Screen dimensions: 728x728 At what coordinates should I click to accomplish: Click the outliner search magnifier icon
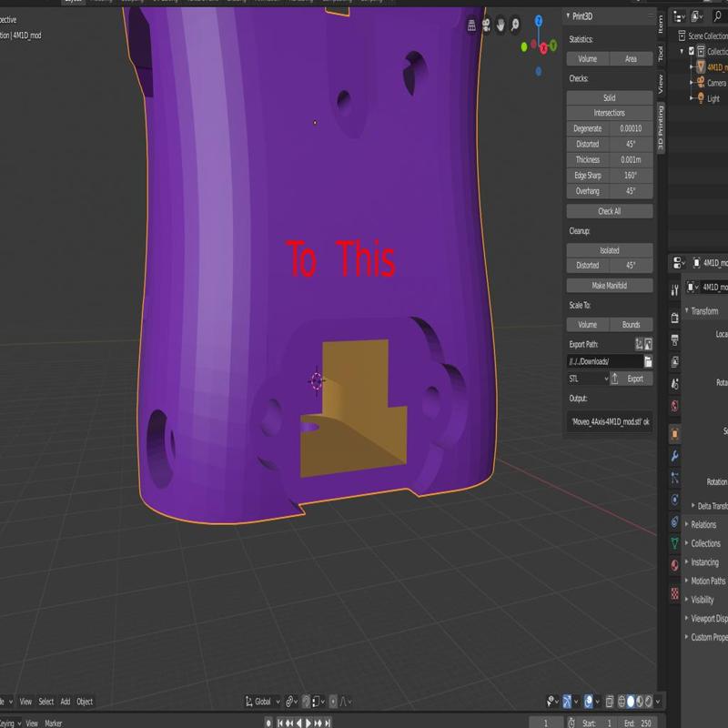coord(719,17)
